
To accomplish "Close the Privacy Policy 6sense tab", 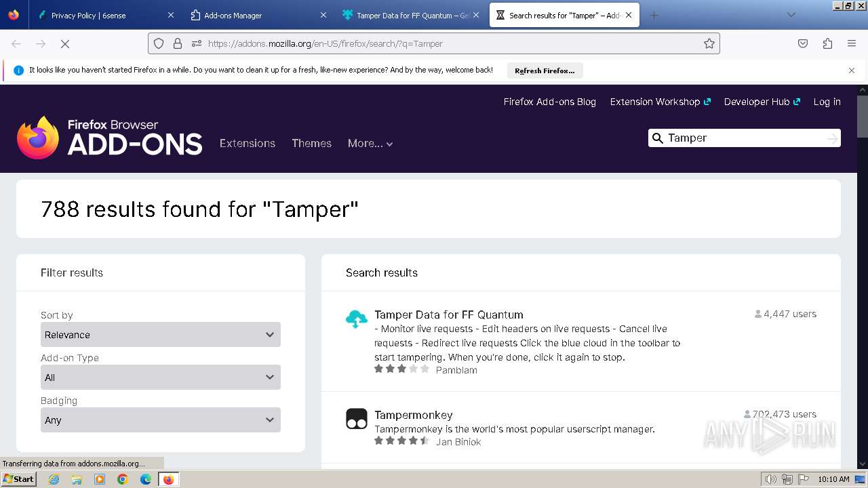I will 170,15.
